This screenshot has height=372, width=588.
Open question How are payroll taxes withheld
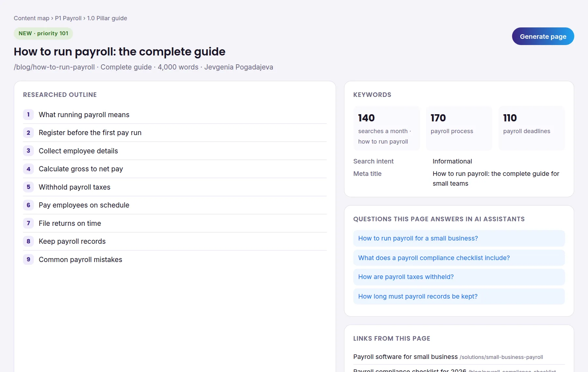point(459,277)
